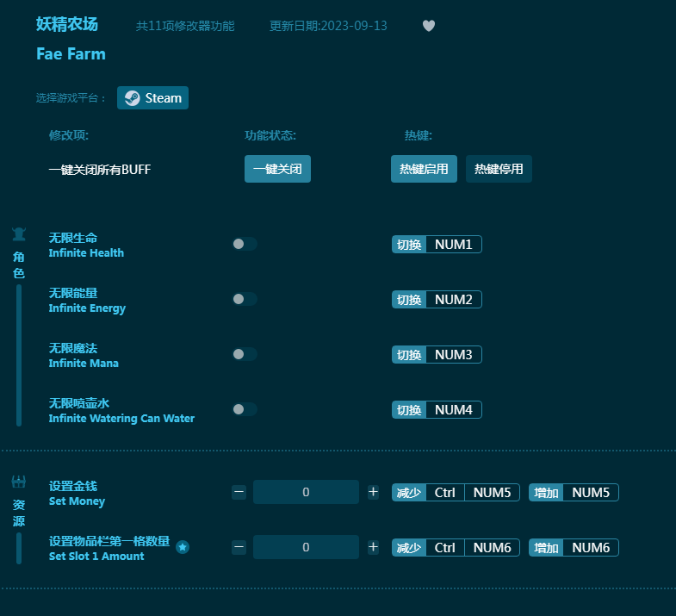676x616 pixels.
Task: Decrease Set Money value with minus button
Action: click(239, 492)
